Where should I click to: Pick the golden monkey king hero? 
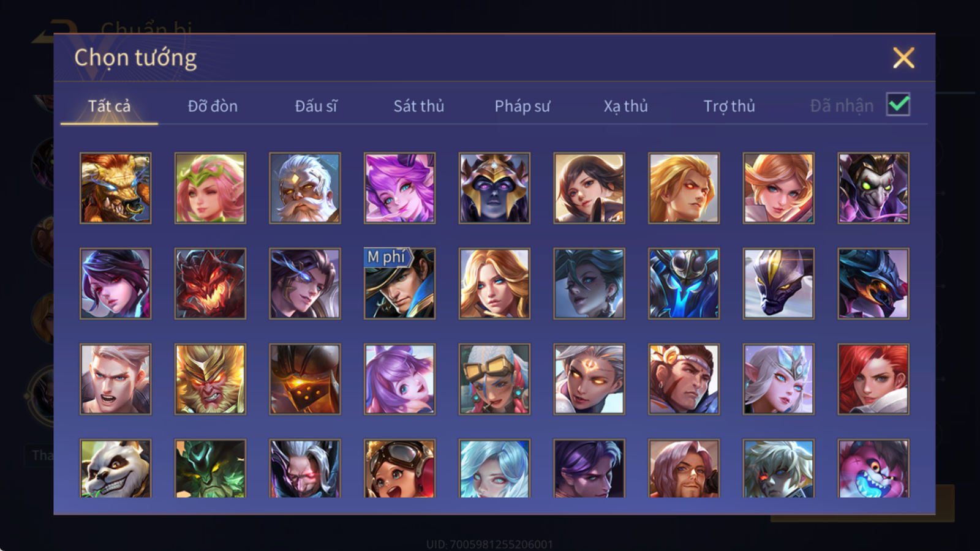point(210,379)
